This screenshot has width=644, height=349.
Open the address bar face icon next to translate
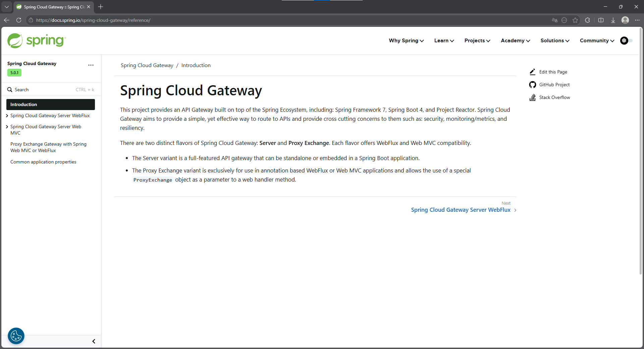[564, 20]
